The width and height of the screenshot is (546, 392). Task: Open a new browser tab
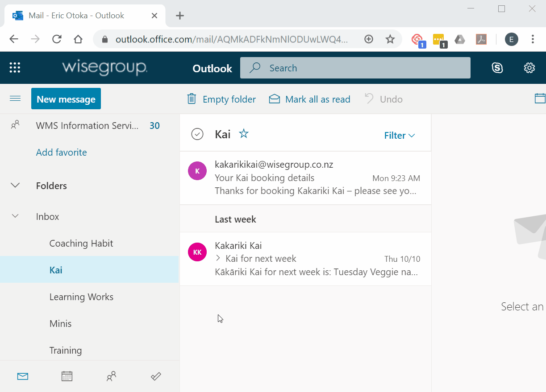(x=180, y=16)
